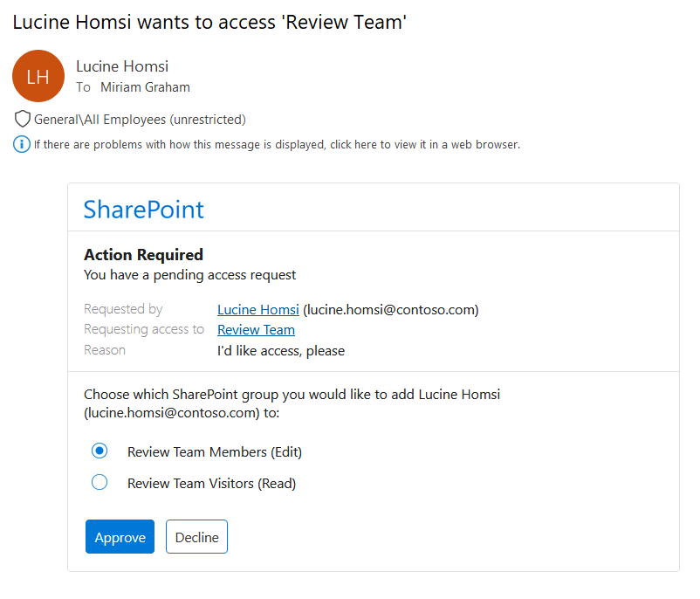The image size is (700, 599).
Task: Click the blue info circle icon
Action: click(22, 144)
